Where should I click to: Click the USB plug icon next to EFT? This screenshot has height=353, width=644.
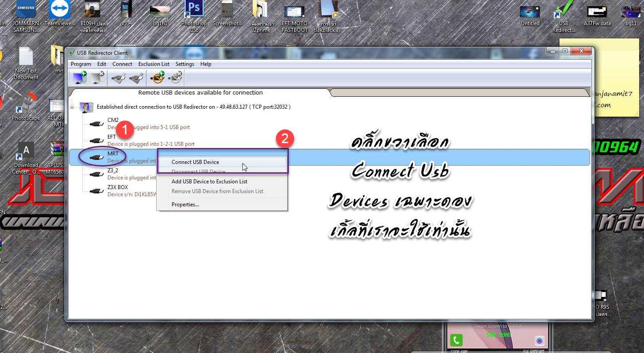97,140
